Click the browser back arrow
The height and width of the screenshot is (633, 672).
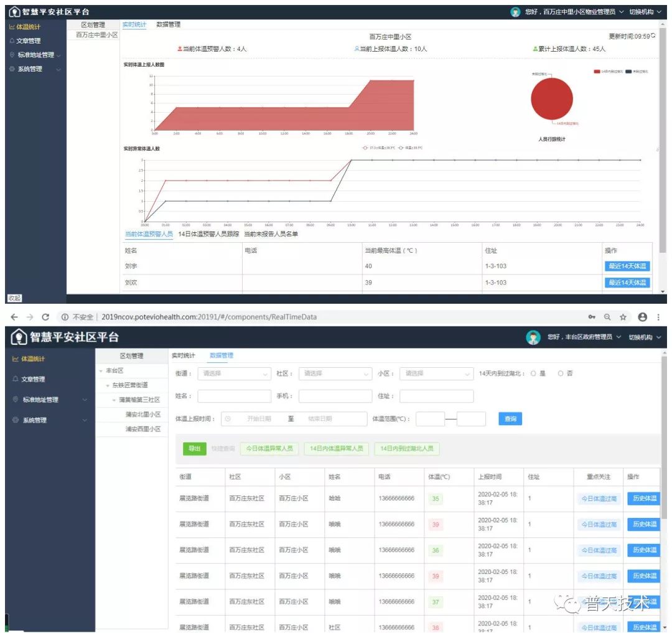click(14, 317)
